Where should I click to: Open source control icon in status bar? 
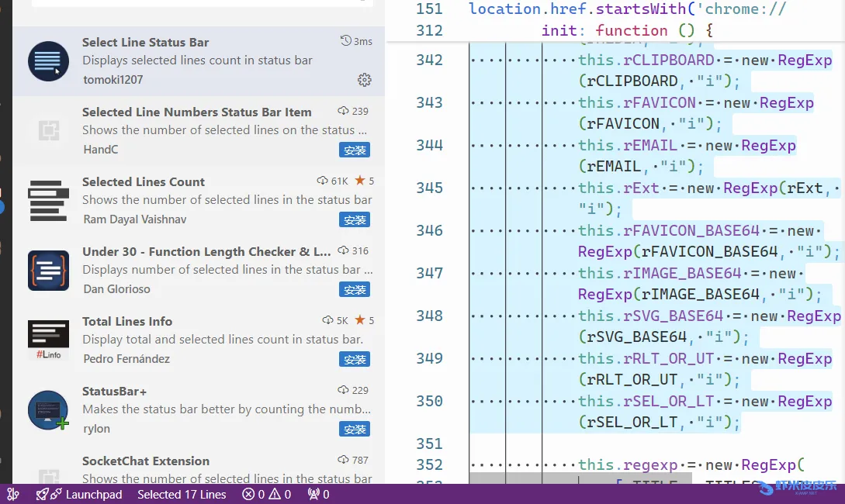coord(12,494)
